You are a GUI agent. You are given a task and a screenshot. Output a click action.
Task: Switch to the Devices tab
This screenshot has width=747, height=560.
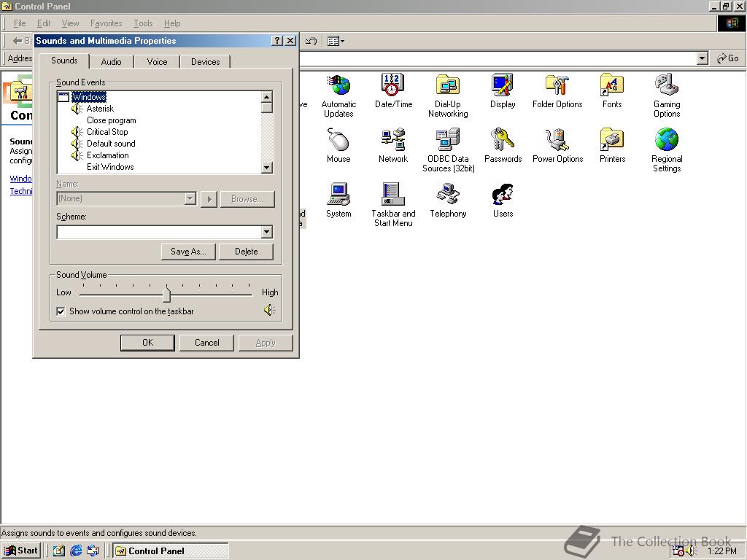(205, 62)
